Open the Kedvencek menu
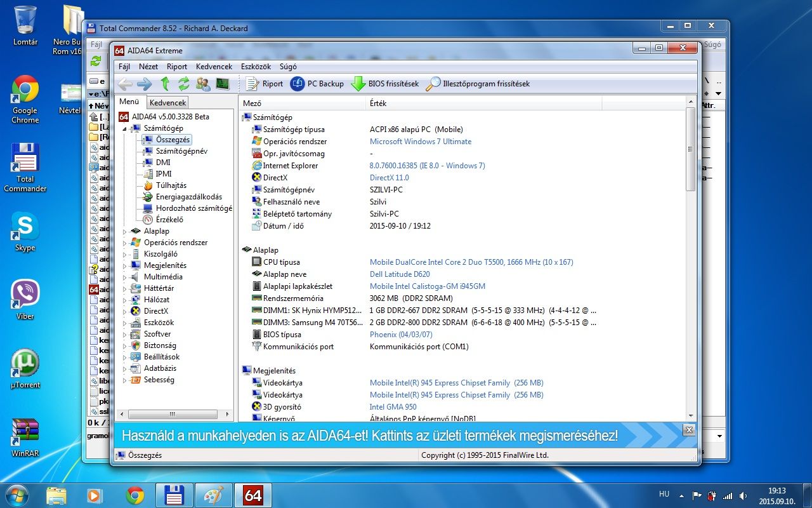The image size is (812, 508). click(x=214, y=66)
